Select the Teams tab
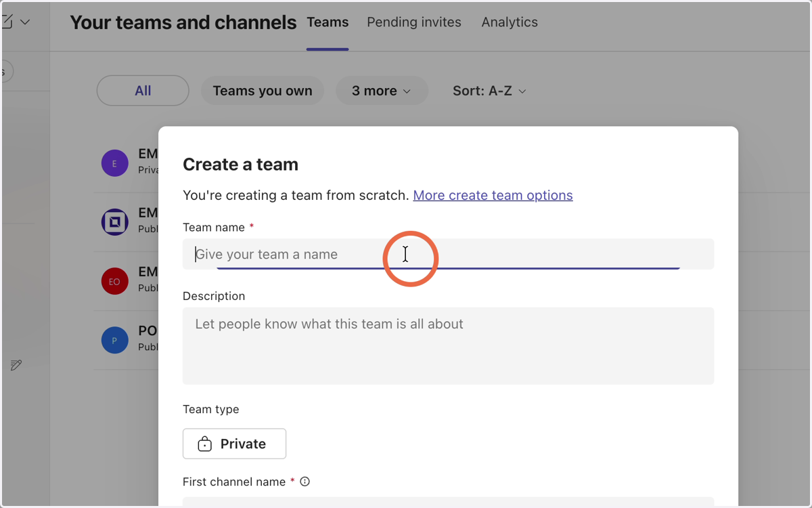Viewport: 812px width, 508px height. click(x=328, y=22)
